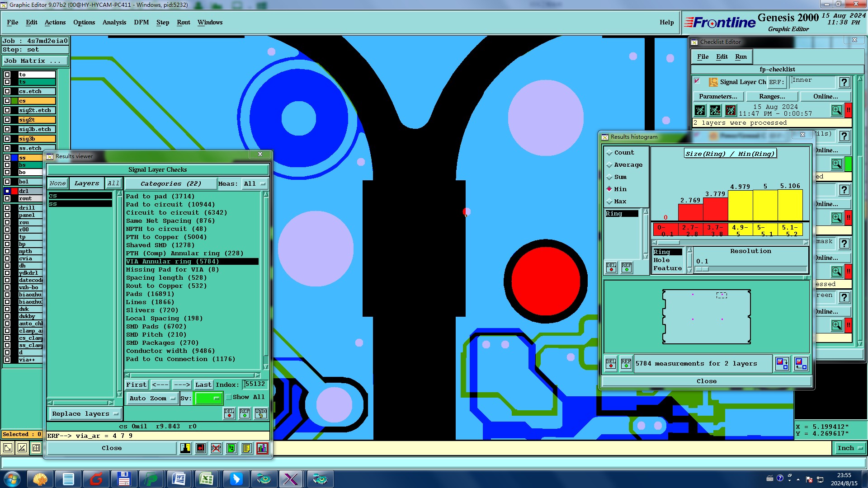
Task: Open the Analysis menu
Action: (114, 22)
